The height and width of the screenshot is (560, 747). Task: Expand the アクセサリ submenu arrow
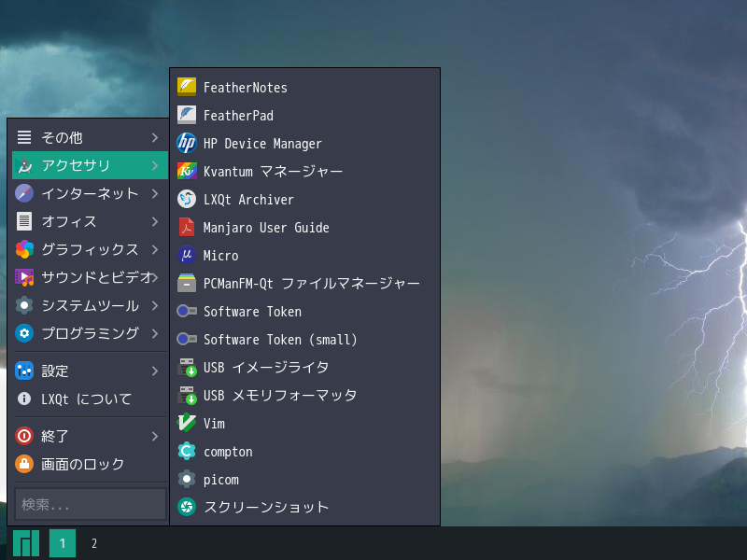[155, 165]
